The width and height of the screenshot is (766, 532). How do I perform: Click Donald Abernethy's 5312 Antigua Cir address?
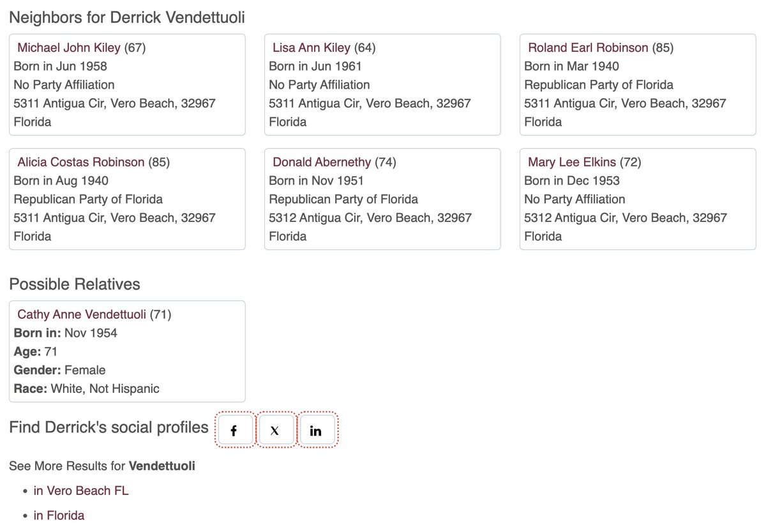coord(370,218)
